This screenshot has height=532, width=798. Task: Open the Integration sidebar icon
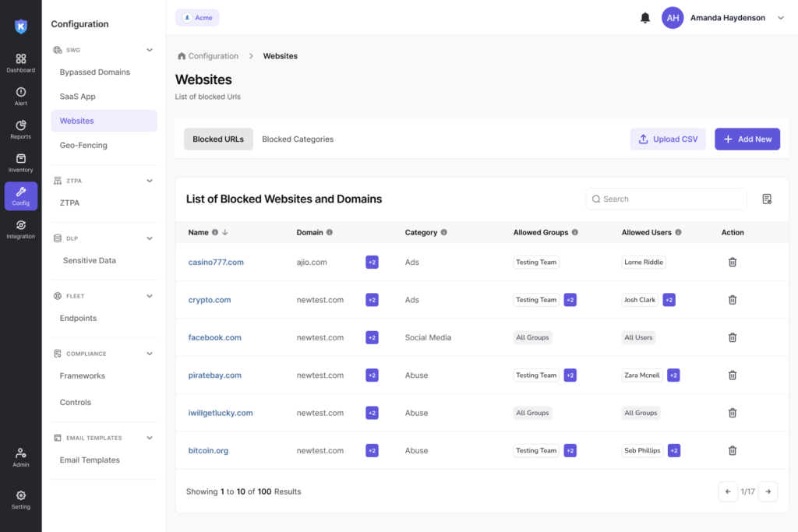click(x=21, y=229)
